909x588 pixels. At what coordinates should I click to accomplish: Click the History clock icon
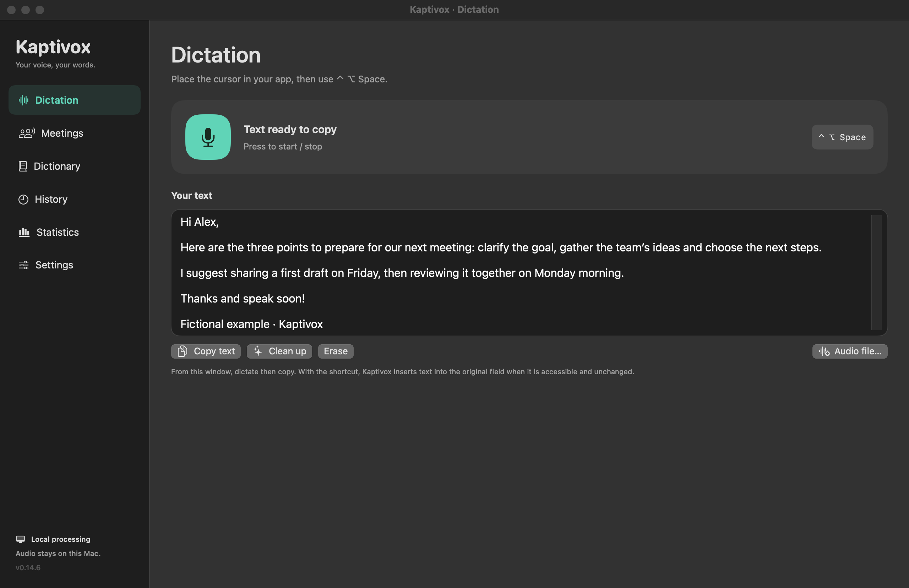pyautogui.click(x=23, y=199)
